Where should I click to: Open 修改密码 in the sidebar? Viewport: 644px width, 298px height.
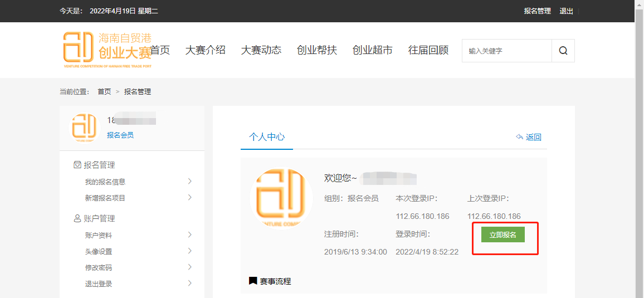click(x=99, y=267)
